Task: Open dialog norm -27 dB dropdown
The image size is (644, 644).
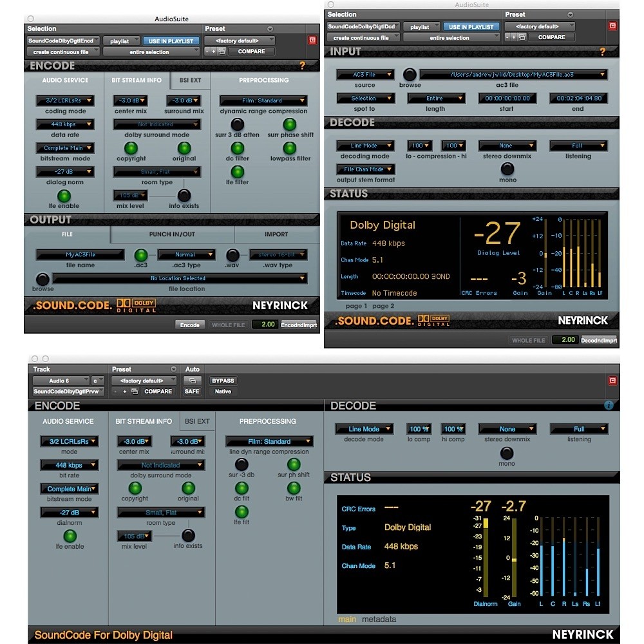Action: click(65, 172)
